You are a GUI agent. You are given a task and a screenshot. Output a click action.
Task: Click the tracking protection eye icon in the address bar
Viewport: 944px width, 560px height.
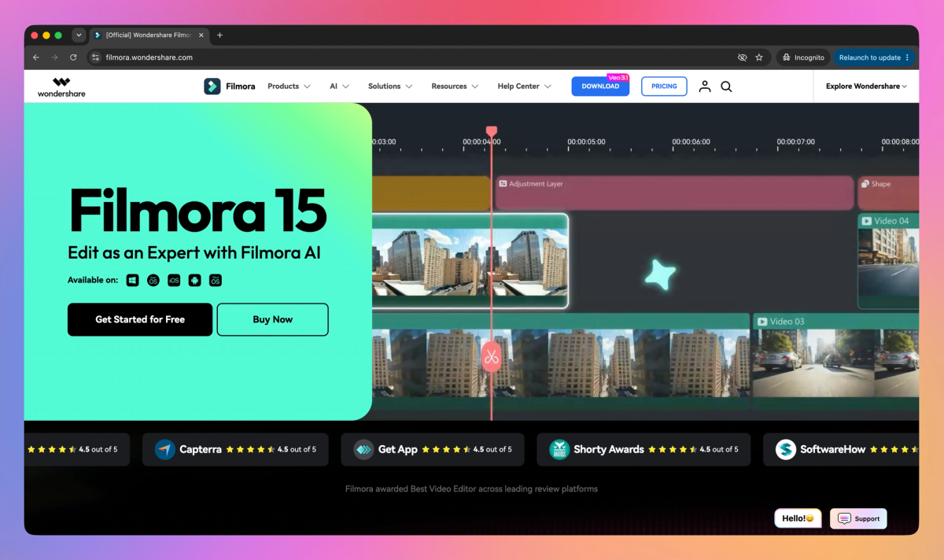point(742,57)
